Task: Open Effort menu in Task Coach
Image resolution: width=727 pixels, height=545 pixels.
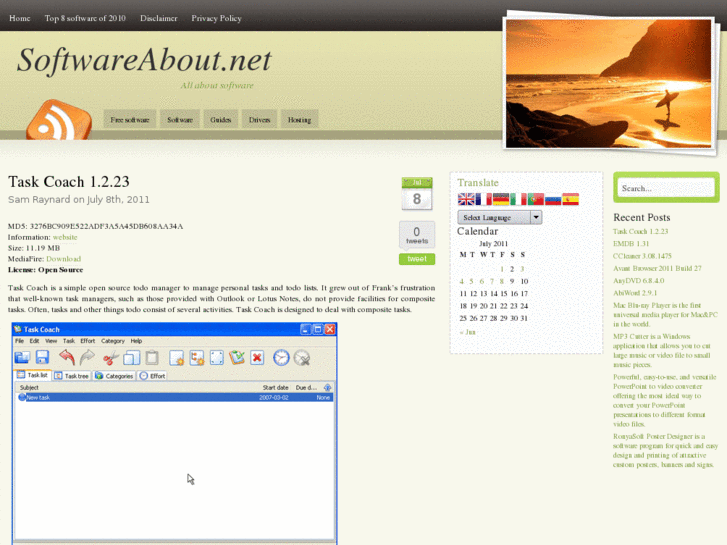Action: pyautogui.click(x=88, y=340)
